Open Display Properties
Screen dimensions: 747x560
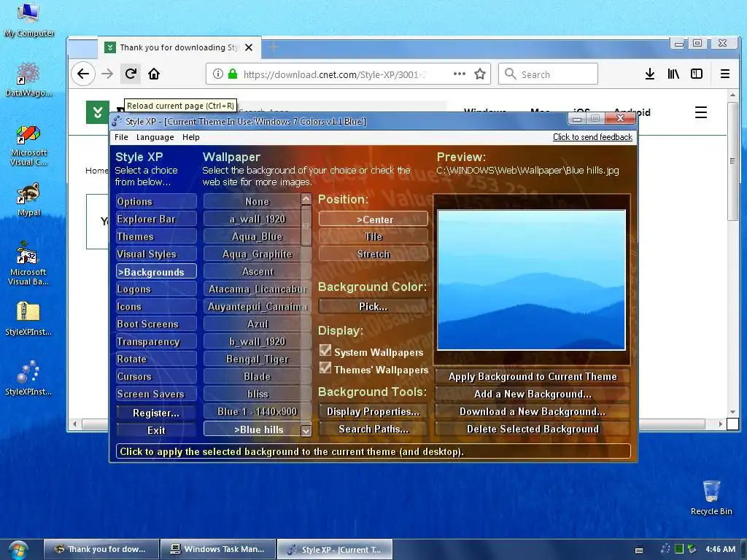373,411
